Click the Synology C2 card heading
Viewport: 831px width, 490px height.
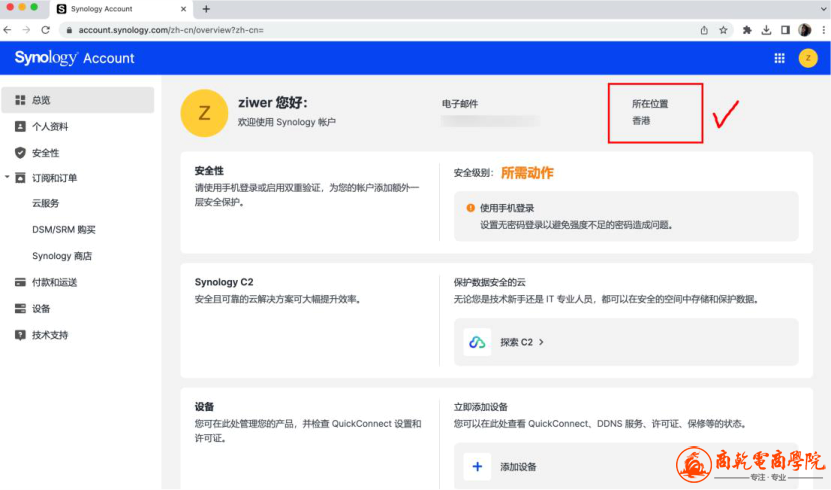click(x=224, y=282)
